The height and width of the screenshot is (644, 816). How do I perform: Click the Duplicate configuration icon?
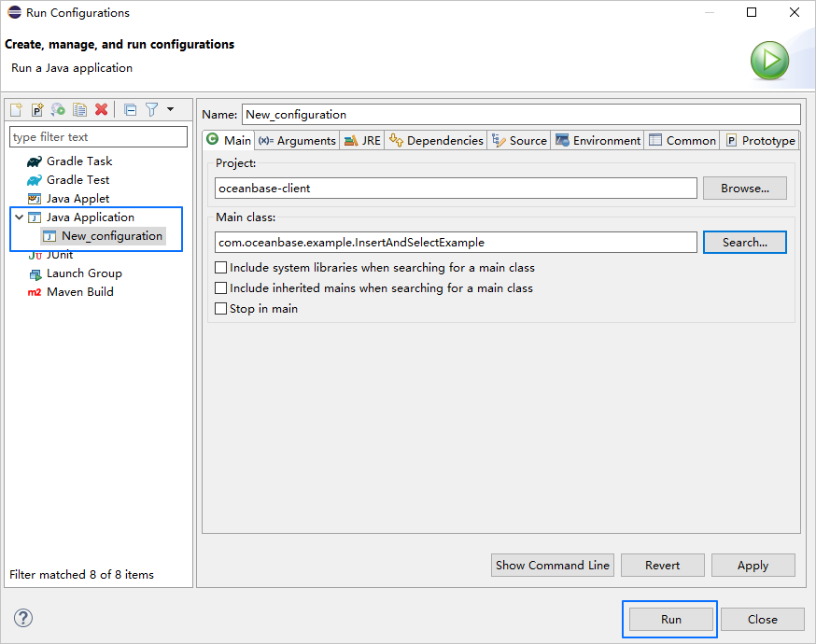pyautogui.click(x=80, y=110)
